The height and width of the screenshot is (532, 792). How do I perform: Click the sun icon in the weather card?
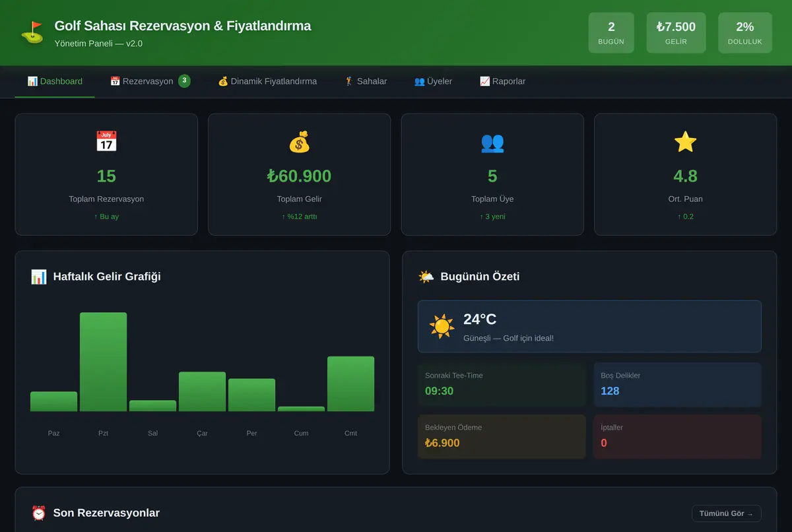442,327
